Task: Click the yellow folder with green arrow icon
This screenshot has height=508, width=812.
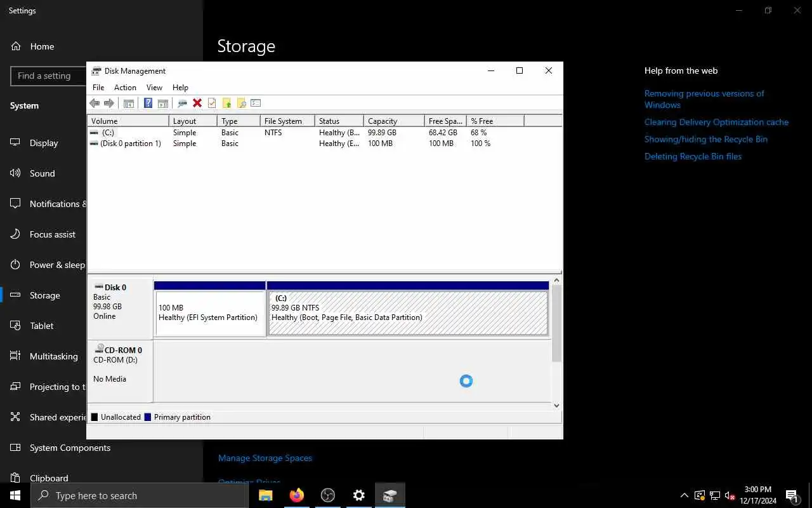Action: point(226,103)
